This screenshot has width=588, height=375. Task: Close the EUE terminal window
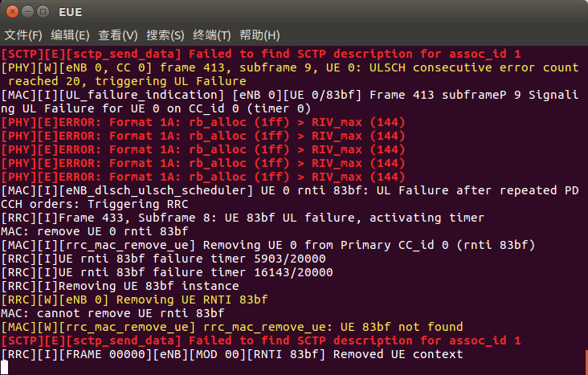[x=12, y=11]
